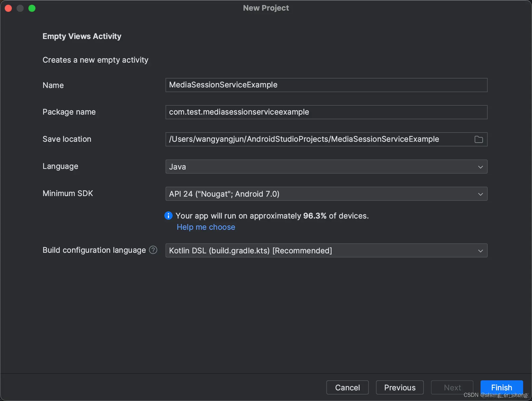This screenshot has height=401, width=532.
Task: Click the Build configuration language help icon
Action: pos(153,250)
